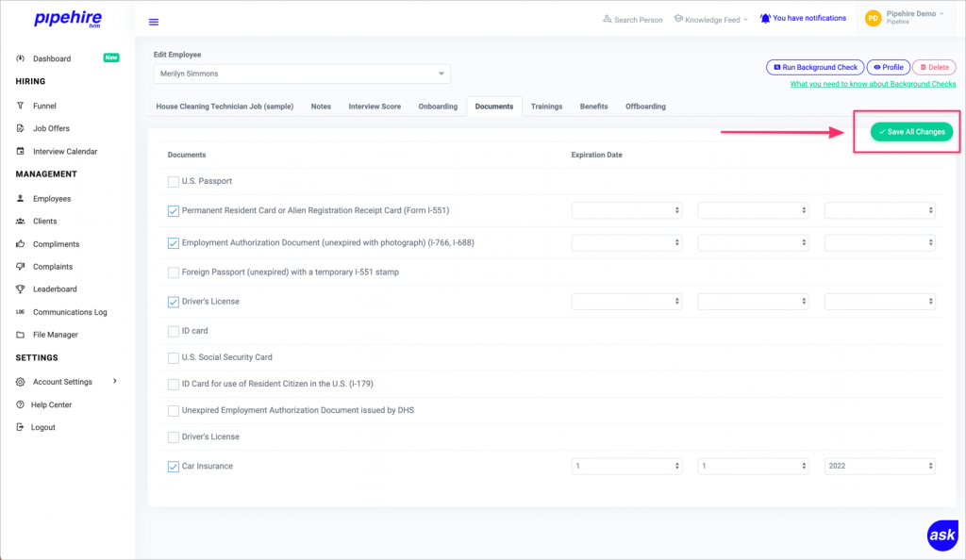The height and width of the screenshot is (560, 966).
Task: Open the Edit Employee dropdown
Action: [302, 73]
